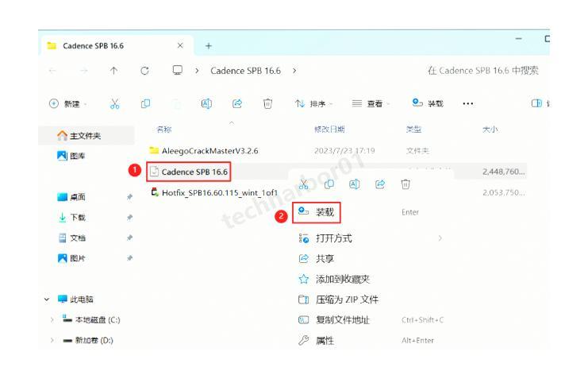The image size is (588, 379).
Task: Open the 新建 dropdown
Action: pyautogui.click(x=68, y=103)
